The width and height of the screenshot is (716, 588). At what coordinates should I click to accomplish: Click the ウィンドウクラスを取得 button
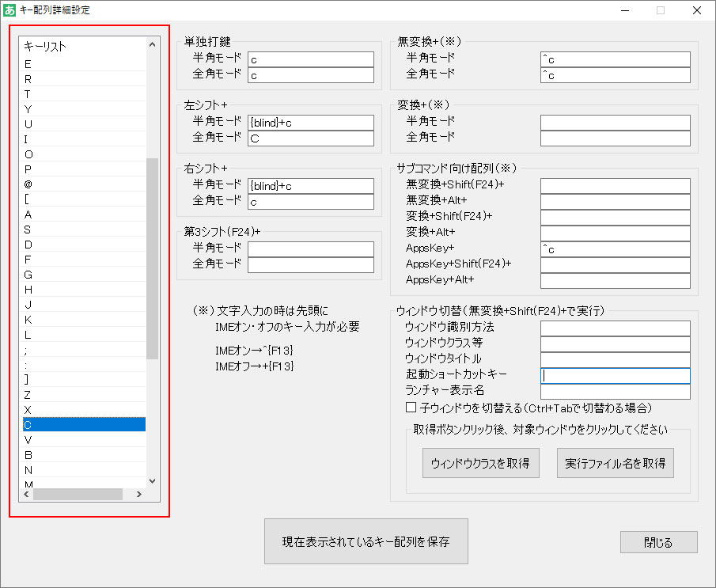(480, 462)
